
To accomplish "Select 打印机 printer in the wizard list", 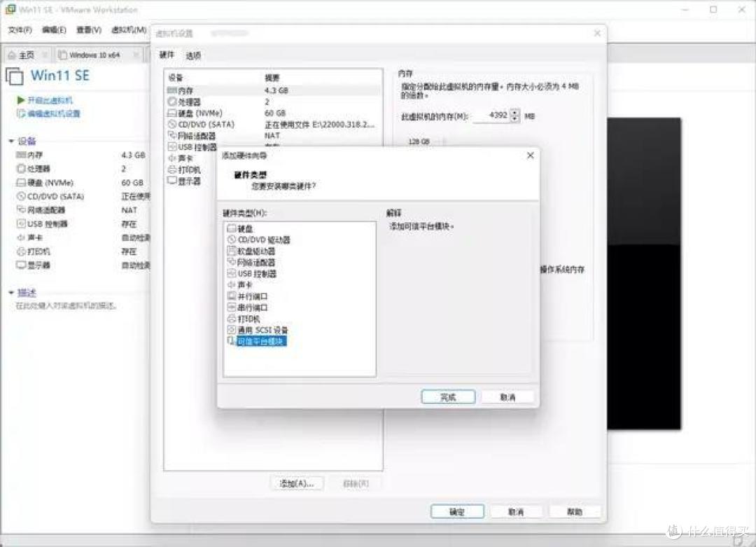I will [244, 319].
